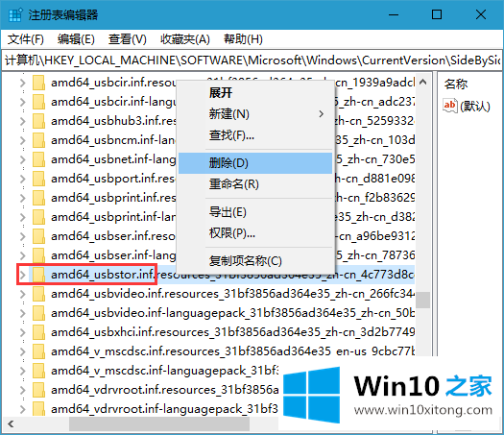Select amd64_usbvideo.inf-languagepack key

click(x=232, y=313)
